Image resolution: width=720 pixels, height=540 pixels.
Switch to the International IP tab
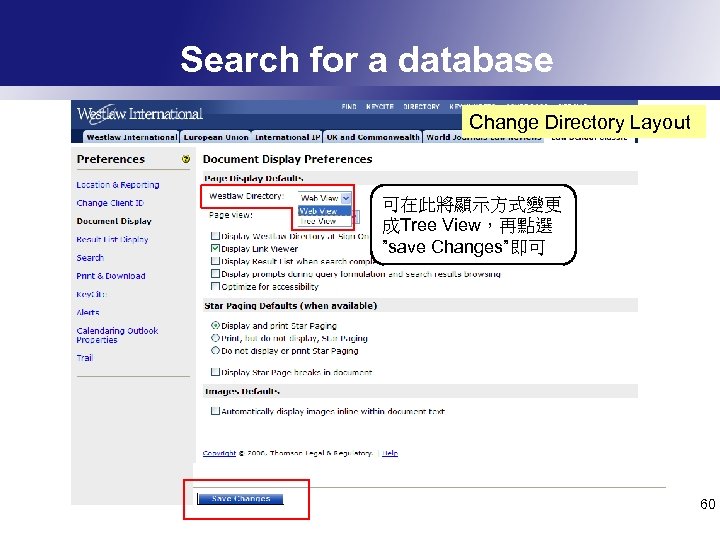(287, 137)
